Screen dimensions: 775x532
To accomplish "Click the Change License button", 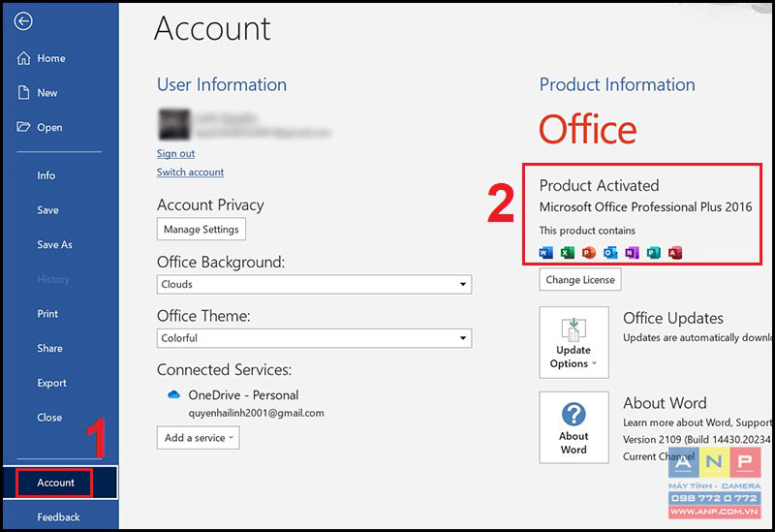I will (x=580, y=280).
